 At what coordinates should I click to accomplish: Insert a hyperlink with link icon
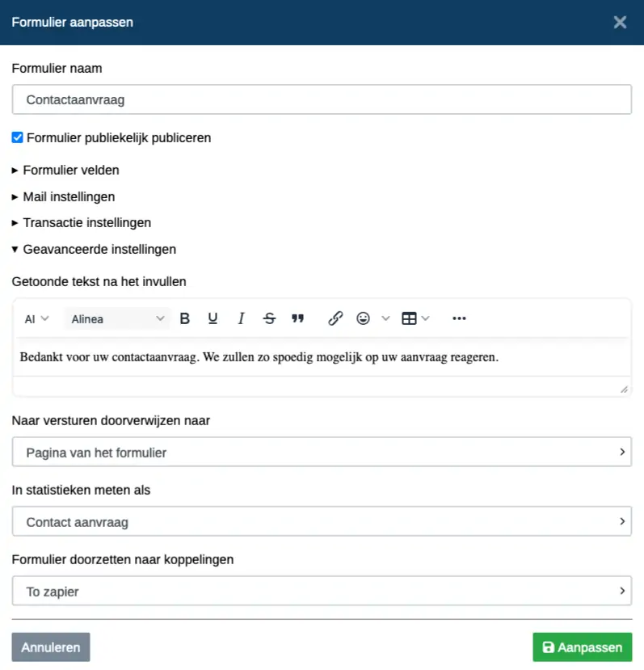335,318
